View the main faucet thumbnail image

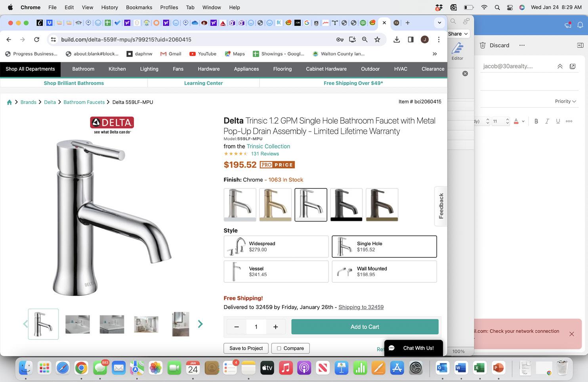(x=43, y=324)
